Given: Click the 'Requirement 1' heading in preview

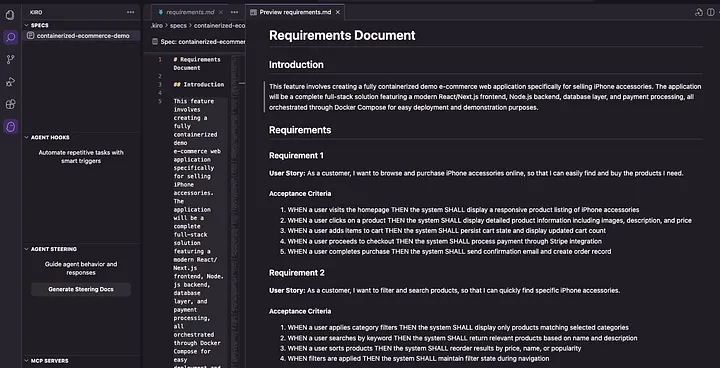Looking at the screenshot, I should coord(296,155).
